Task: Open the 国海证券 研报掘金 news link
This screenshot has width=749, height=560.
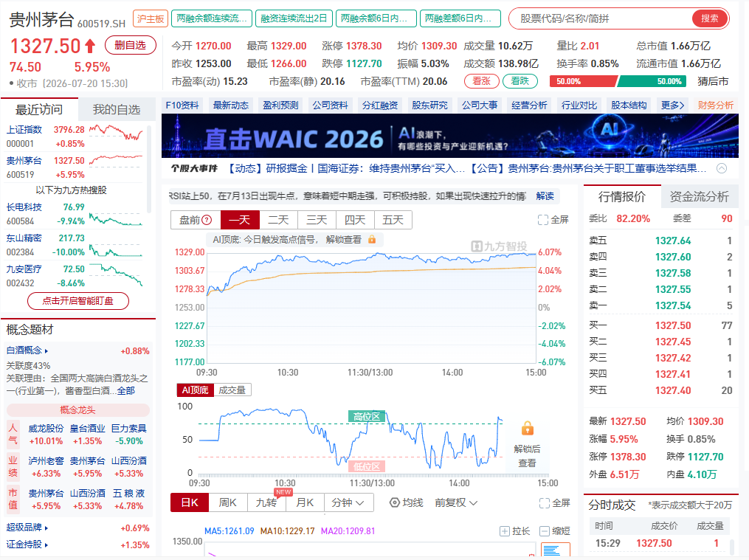Action: [x=346, y=168]
